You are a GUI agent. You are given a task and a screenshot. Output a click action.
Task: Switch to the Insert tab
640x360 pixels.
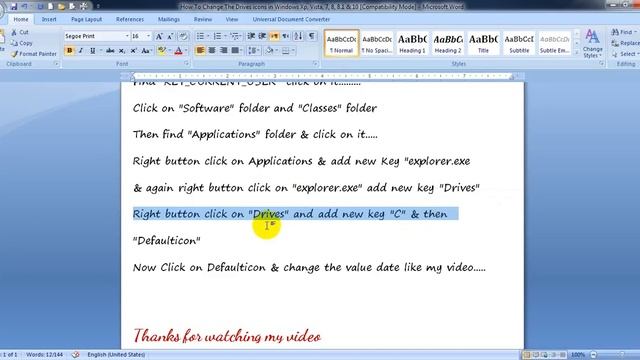tap(49, 19)
